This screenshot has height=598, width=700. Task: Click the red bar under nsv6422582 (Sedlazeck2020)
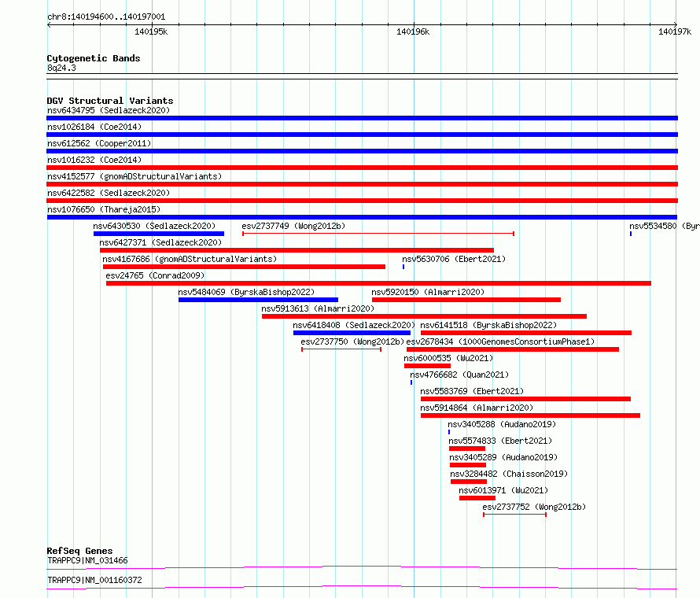coord(362,201)
